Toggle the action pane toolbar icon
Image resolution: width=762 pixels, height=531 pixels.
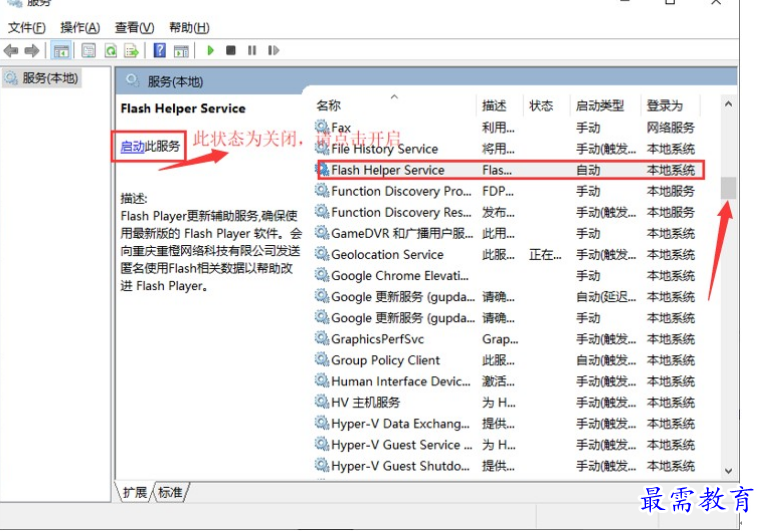[181, 51]
